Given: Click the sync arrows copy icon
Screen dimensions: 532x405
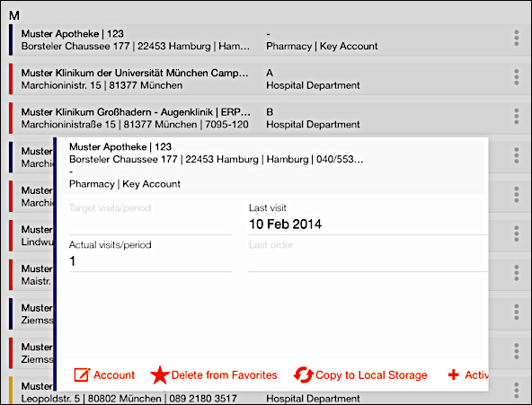Looking at the screenshot, I should click(303, 374).
